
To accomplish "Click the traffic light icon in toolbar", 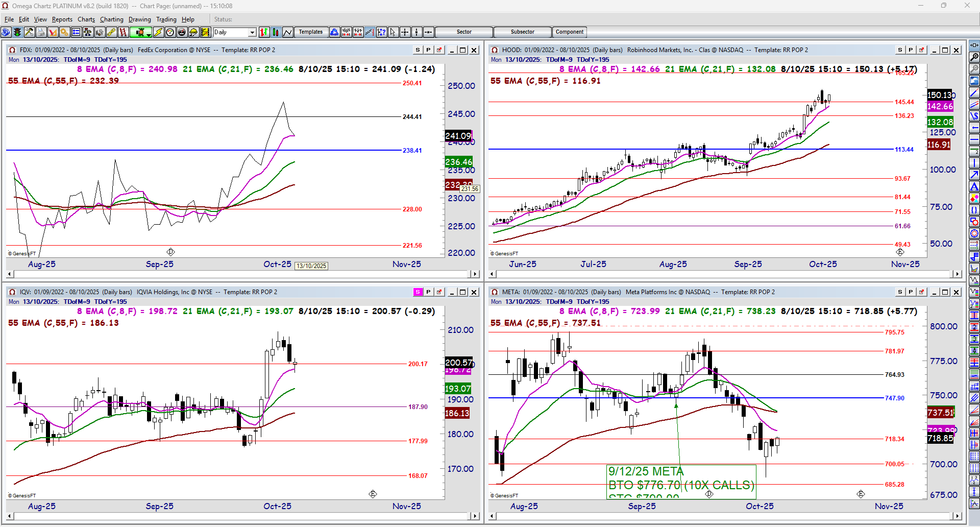I will click(x=17, y=32).
